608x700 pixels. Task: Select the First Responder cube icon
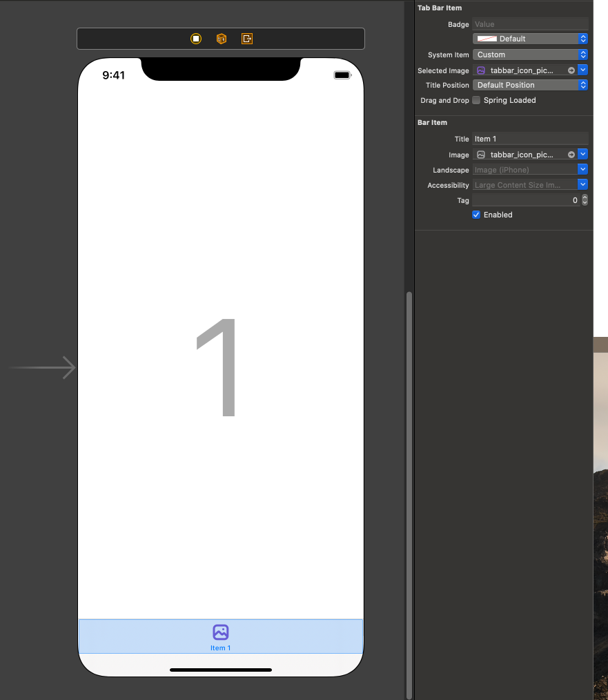click(222, 39)
